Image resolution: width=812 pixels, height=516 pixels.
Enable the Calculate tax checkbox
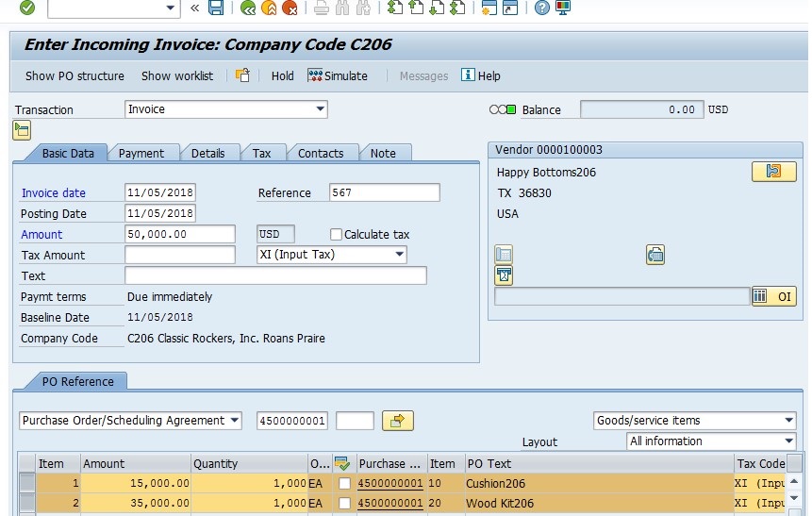[x=336, y=234]
